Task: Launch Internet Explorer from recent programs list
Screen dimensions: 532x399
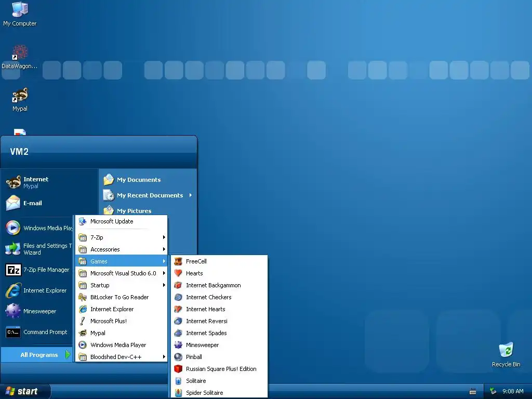Action: tap(36, 290)
